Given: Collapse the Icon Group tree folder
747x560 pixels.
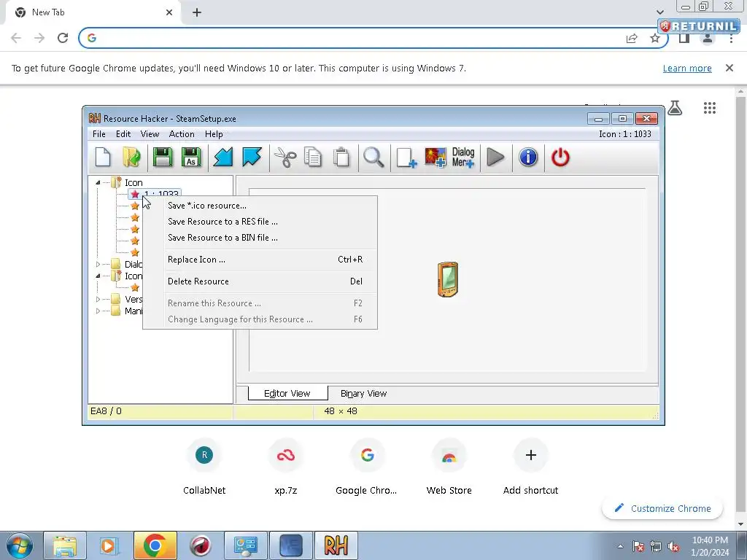Looking at the screenshot, I should [x=98, y=276].
